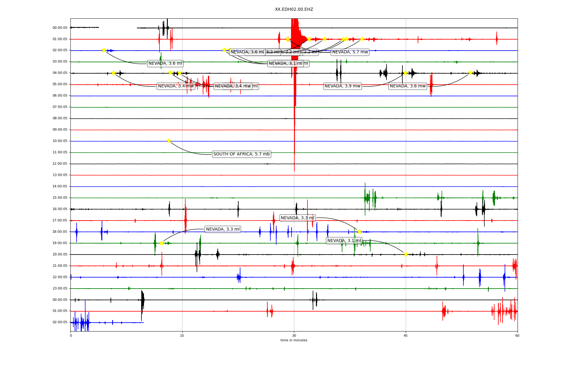588x368 pixels.
Task: Click the NEVADA, 5.7 mw annotation box
Action: (x=350, y=52)
